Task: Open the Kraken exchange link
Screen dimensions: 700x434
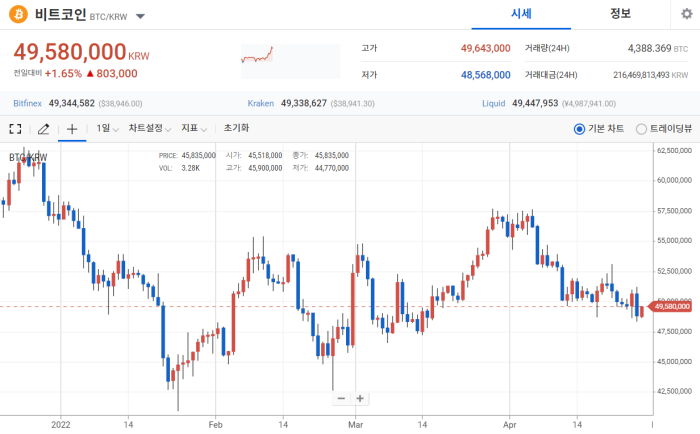Action: click(261, 104)
